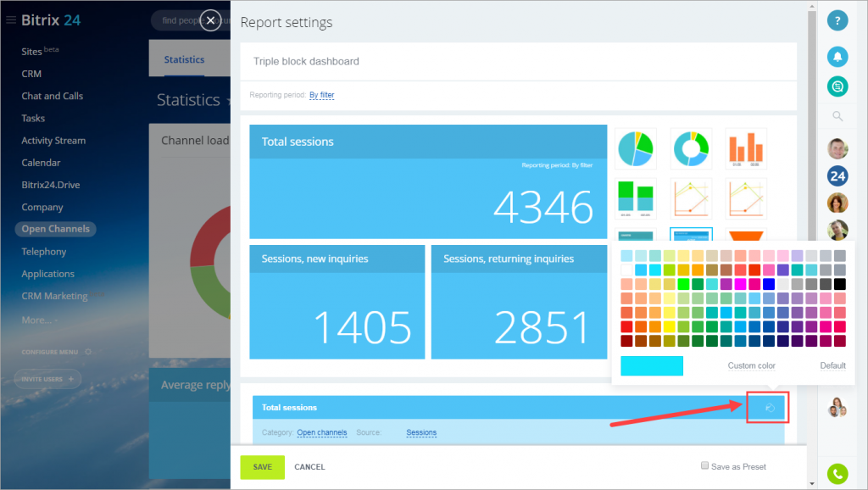Reset color with the Default link
This screenshot has width=868, height=490.
pyautogui.click(x=832, y=366)
